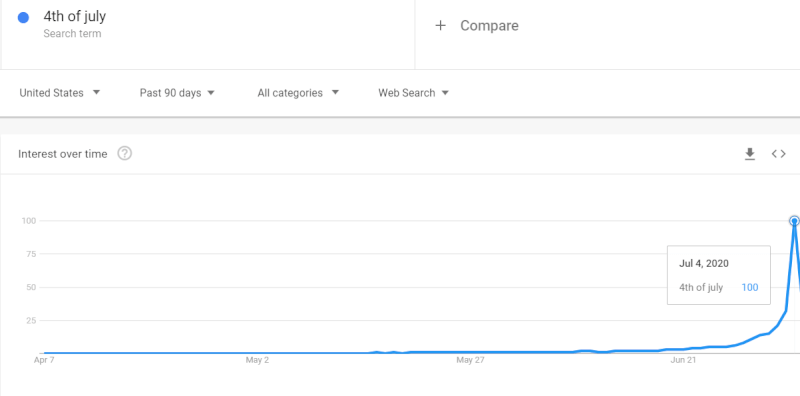Click Compare to add another term
This screenshot has height=396, width=800.
click(x=489, y=26)
